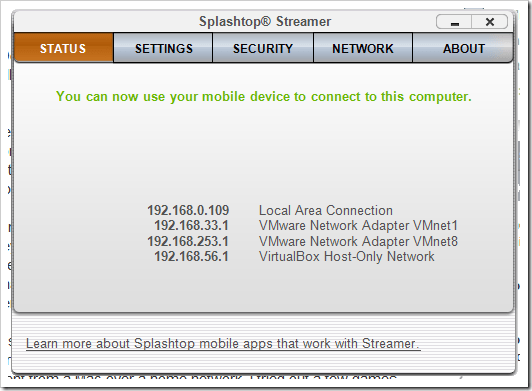Open the SETTINGS tab

(x=163, y=48)
